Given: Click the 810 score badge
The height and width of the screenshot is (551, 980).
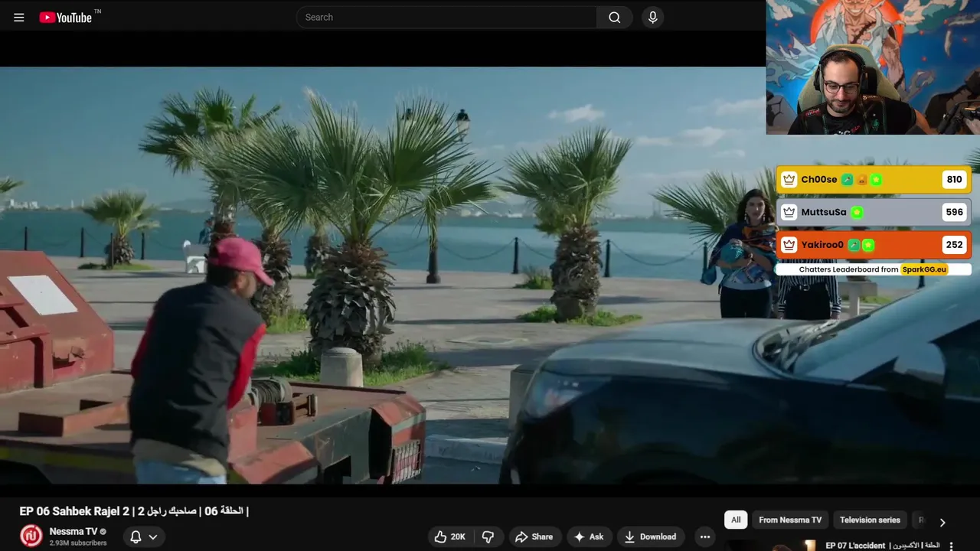Looking at the screenshot, I should 954,180.
